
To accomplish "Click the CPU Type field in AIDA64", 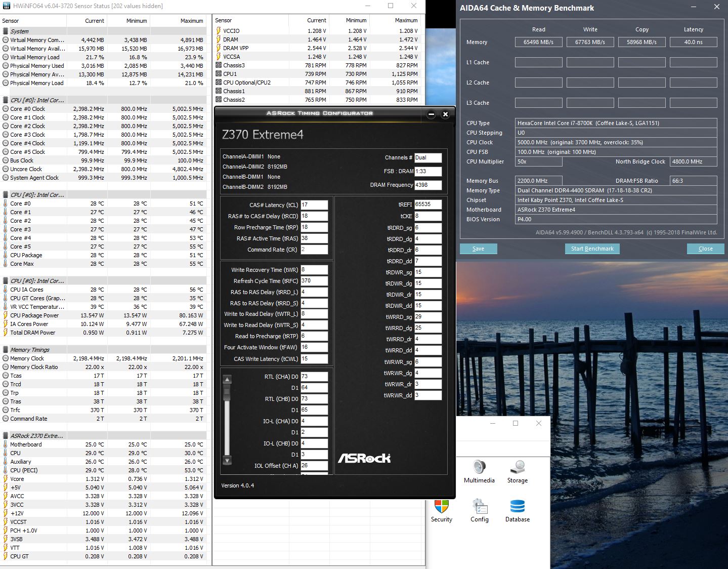I will pyautogui.click(x=616, y=123).
